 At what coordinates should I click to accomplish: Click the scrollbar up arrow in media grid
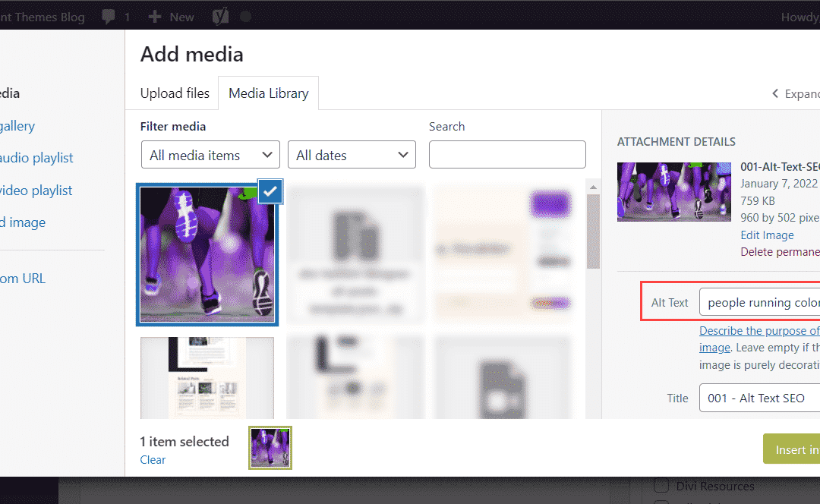click(x=593, y=187)
